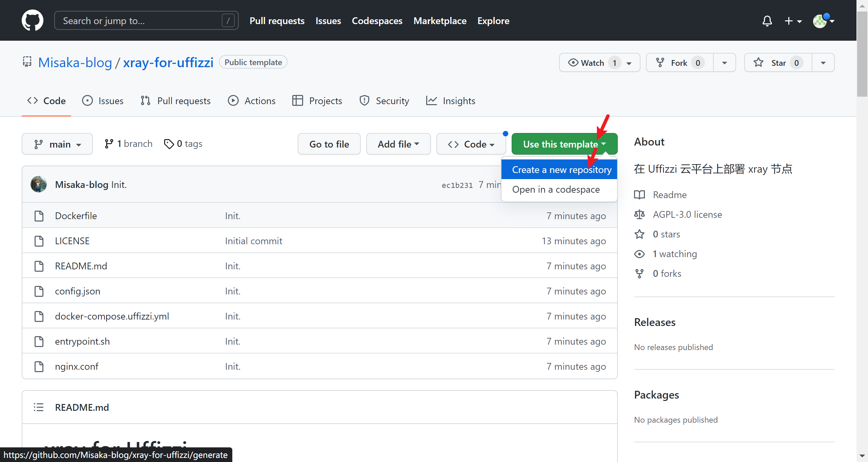The width and height of the screenshot is (868, 462).
Task: Expand the Fork options arrow
Action: click(725, 63)
